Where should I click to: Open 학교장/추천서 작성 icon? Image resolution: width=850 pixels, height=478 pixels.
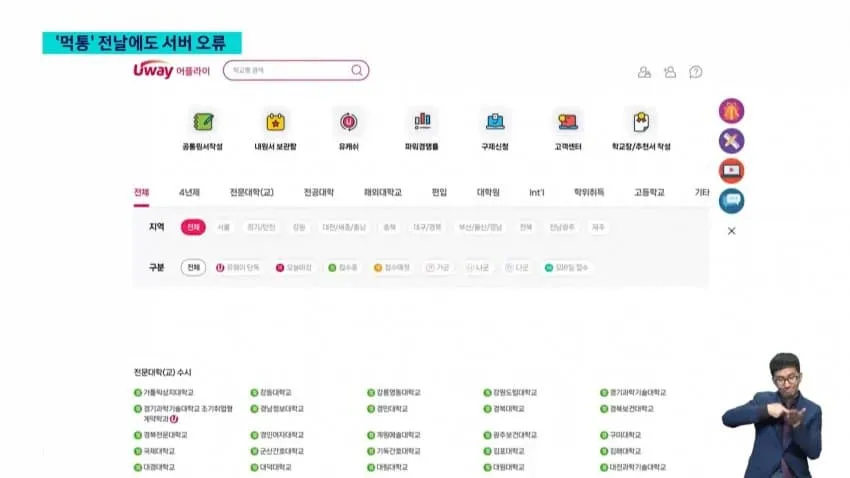point(641,121)
